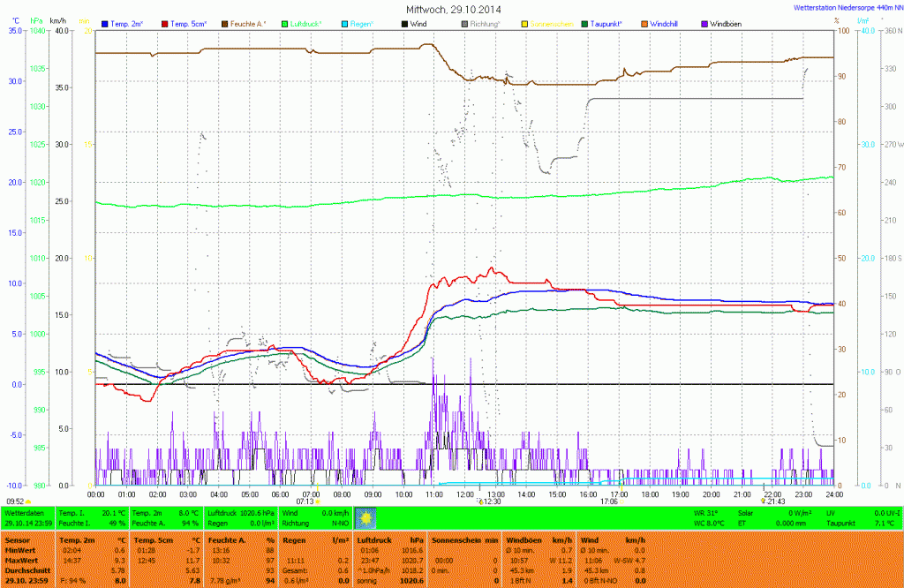Click the moon marker at 09:52
904x588 pixels.
28,501
